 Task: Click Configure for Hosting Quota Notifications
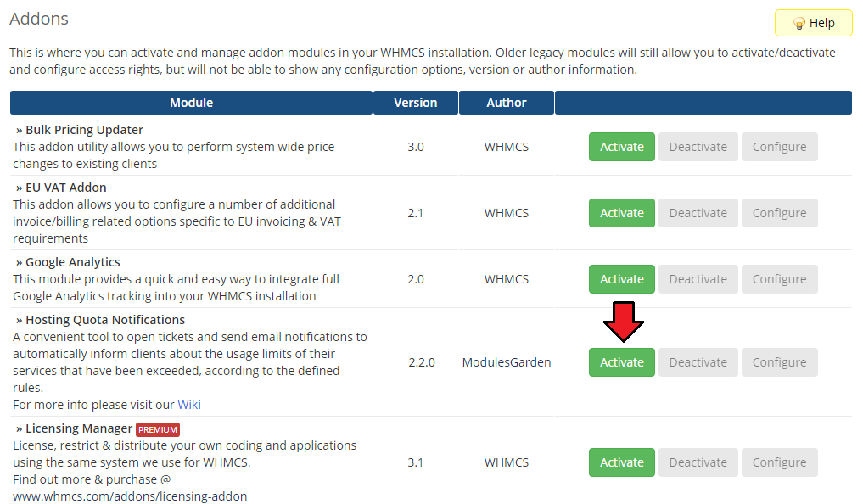tap(779, 362)
